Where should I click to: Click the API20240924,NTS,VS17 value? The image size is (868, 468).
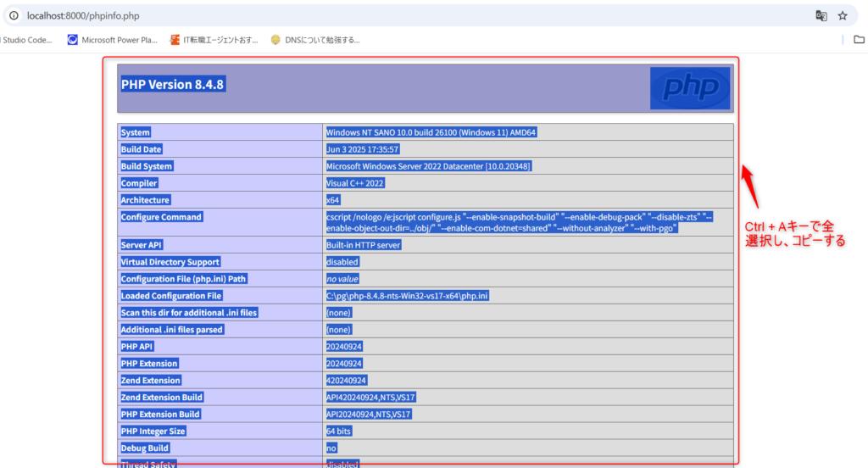pos(368,414)
